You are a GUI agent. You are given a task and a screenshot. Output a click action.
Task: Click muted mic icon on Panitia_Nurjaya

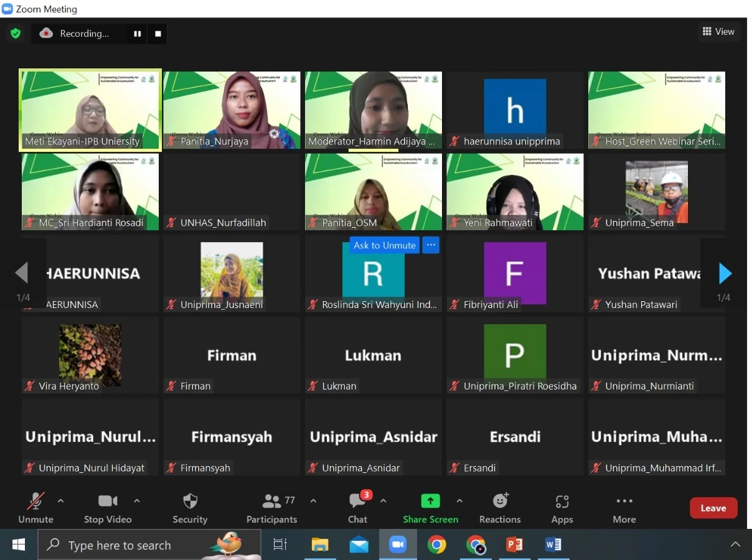pos(171,141)
